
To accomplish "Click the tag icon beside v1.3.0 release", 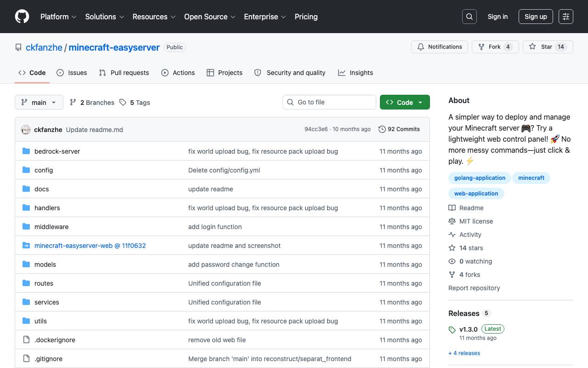I will (x=452, y=330).
